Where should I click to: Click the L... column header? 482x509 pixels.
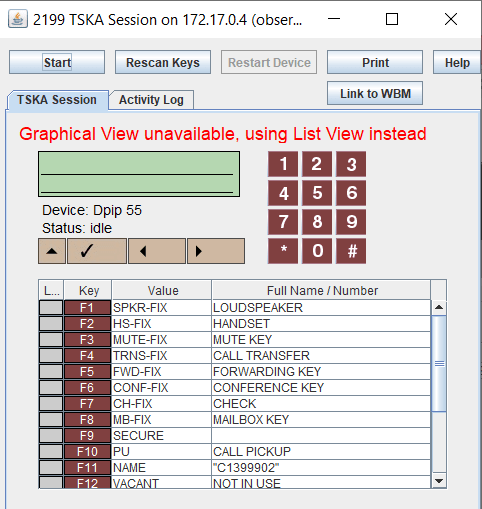[51, 290]
